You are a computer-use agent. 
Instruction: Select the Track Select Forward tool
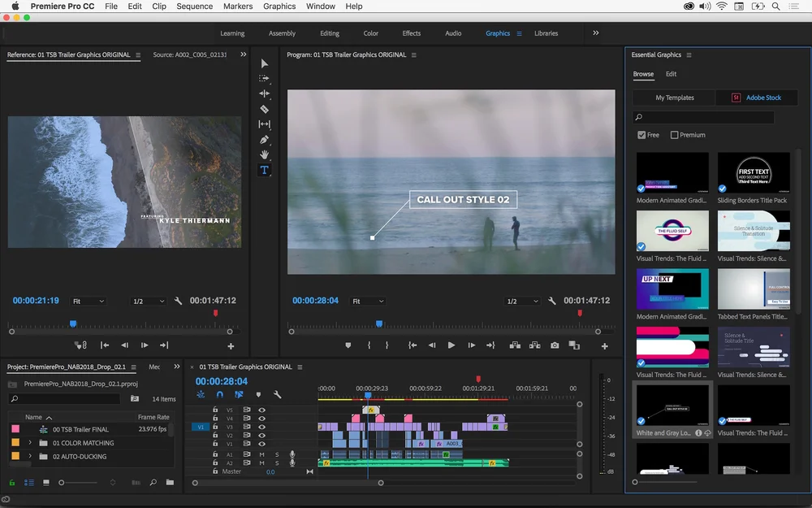[264, 78]
